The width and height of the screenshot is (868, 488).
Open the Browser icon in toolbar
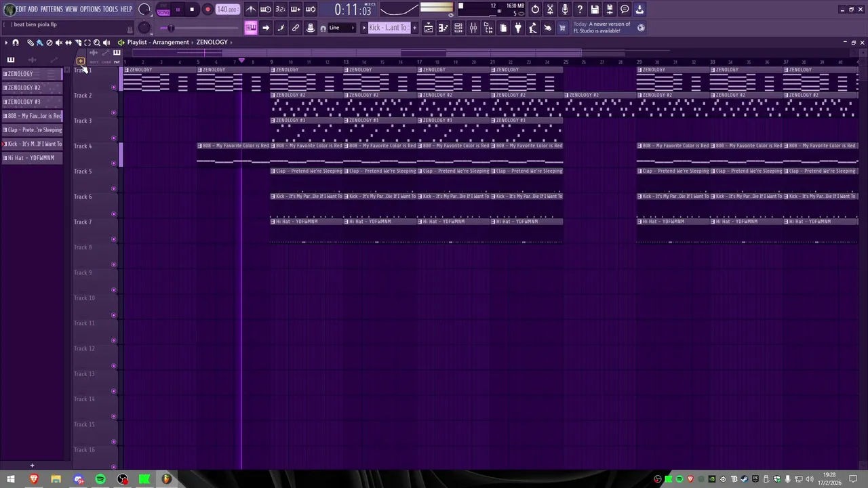click(x=488, y=28)
